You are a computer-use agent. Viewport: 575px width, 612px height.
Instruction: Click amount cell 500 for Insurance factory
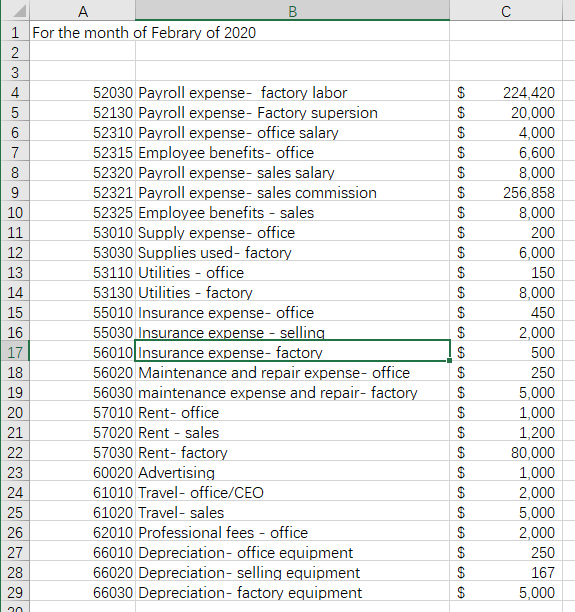tap(506, 352)
